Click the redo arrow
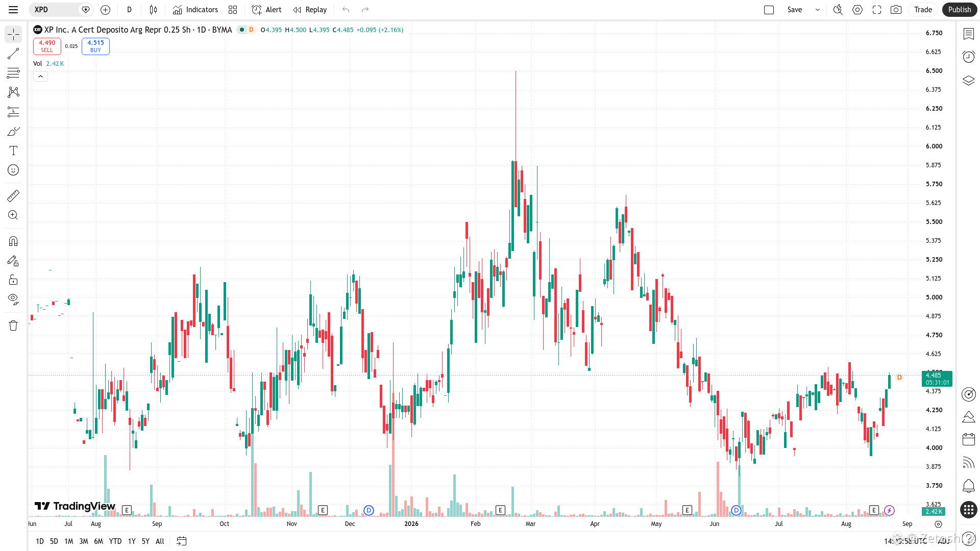The height and width of the screenshot is (551, 980). [365, 10]
